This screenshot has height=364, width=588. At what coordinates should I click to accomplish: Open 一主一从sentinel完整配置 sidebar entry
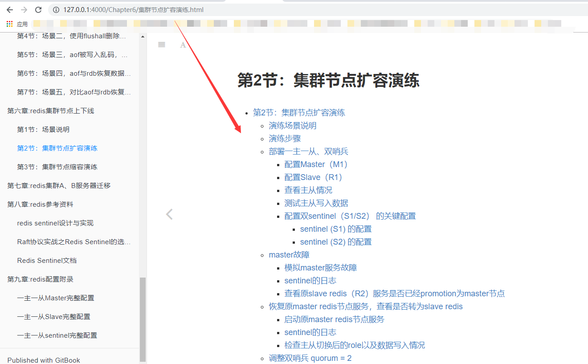click(x=57, y=335)
